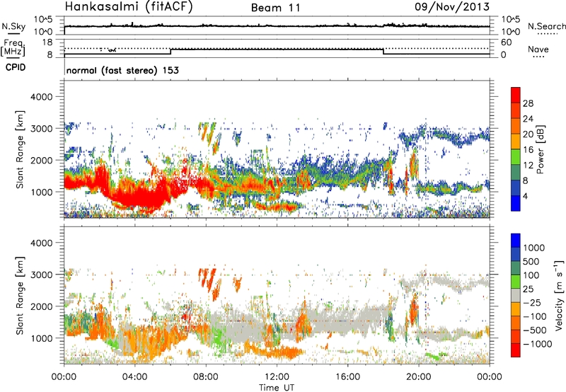Click the "28" Power colorbar tick value
This screenshot has width=566, height=392.
(x=528, y=103)
